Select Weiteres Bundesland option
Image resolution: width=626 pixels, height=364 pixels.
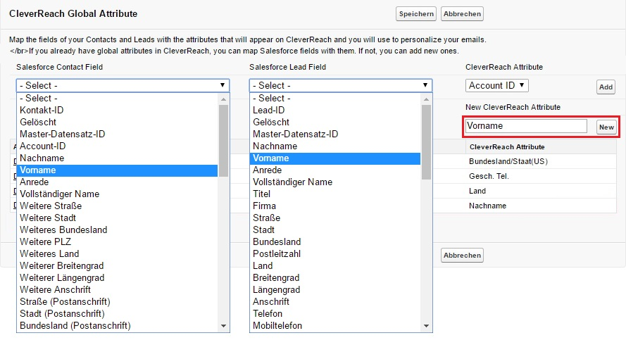tap(117, 230)
